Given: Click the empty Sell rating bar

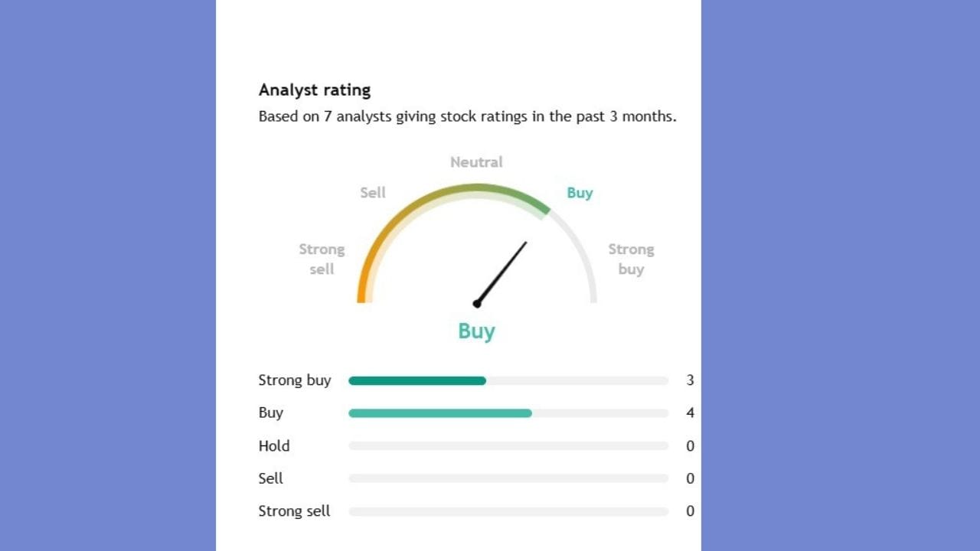Looking at the screenshot, I should (x=508, y=478).
